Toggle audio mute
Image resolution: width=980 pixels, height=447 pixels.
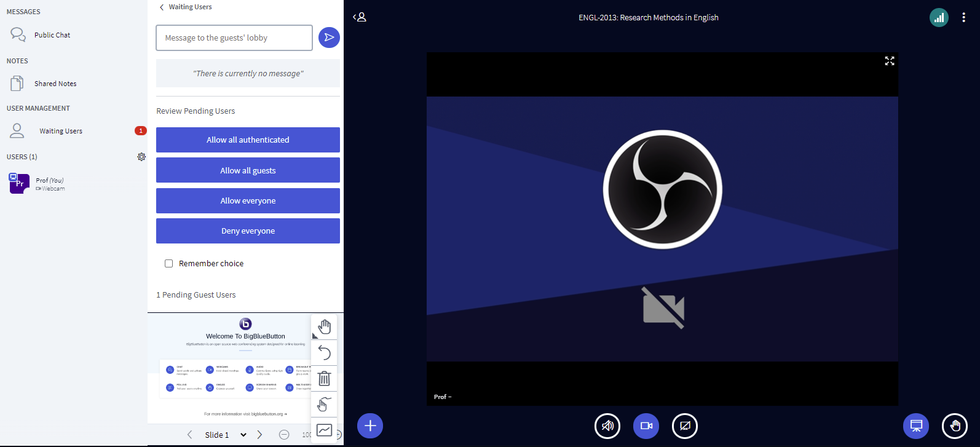tap(607, 425)
